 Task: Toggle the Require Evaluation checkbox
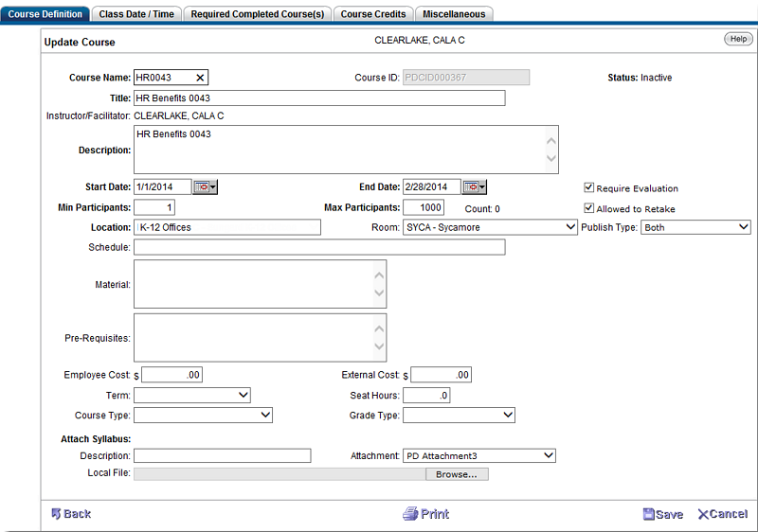click(589, 187)
